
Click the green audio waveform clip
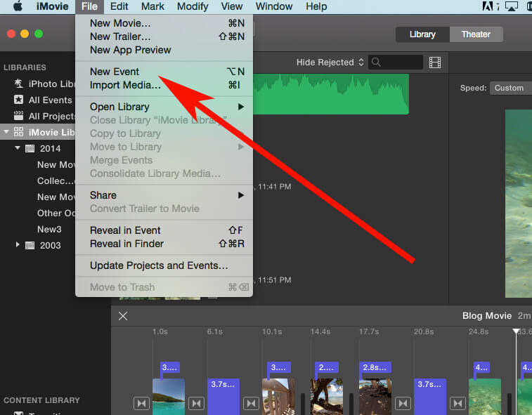pos(331,94)
